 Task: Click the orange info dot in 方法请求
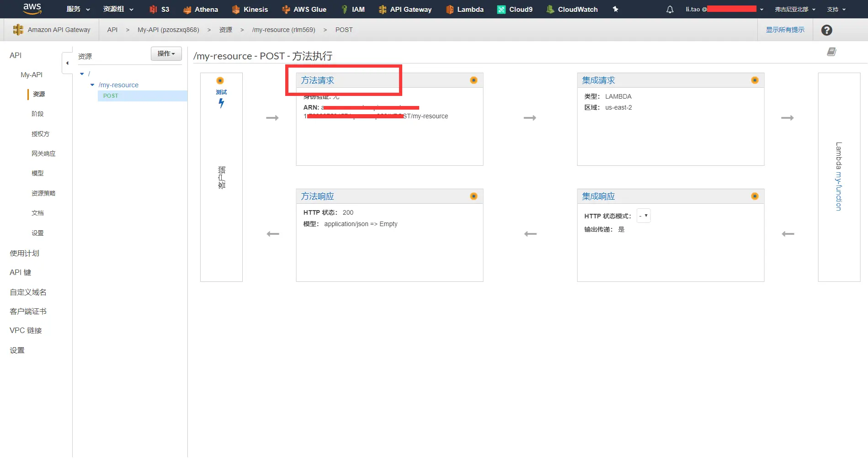click(x=474, y=80)
